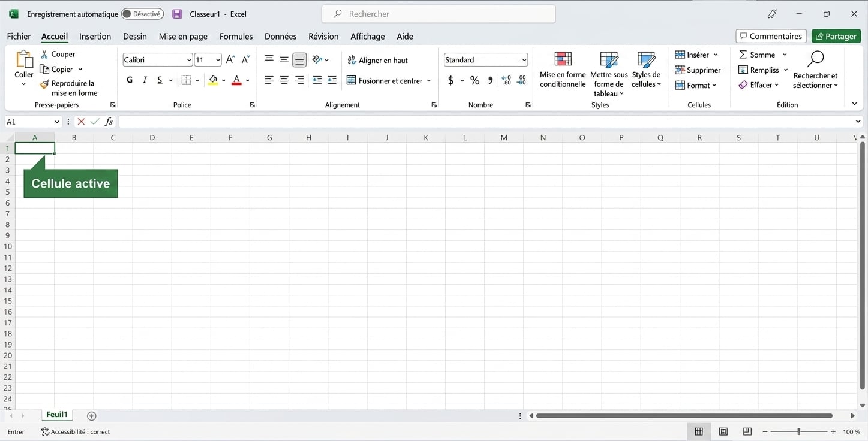Open the Standard number format dropdown

pos(524,60)
